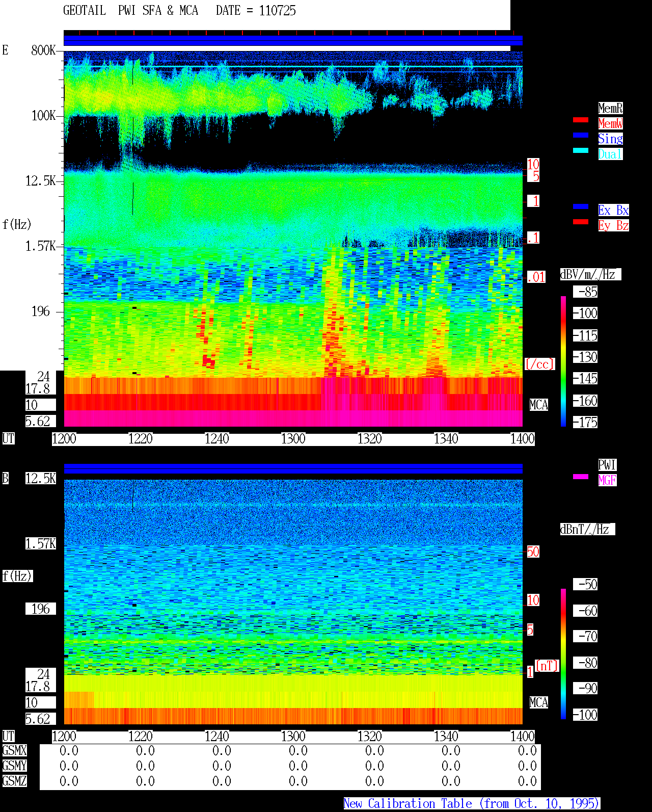652x812 pixels.
Task: Click the -175 color scale value
Action: tap(585, 422)
